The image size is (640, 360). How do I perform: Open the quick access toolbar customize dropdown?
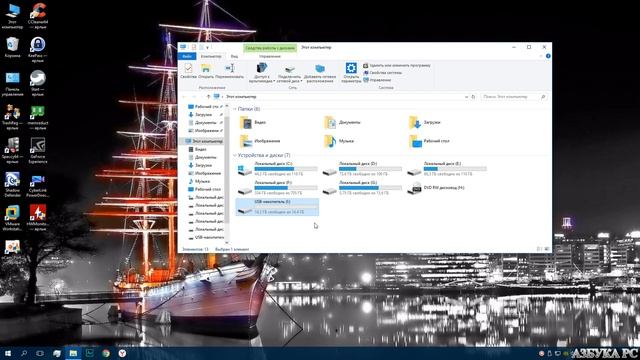pos(208,48)
